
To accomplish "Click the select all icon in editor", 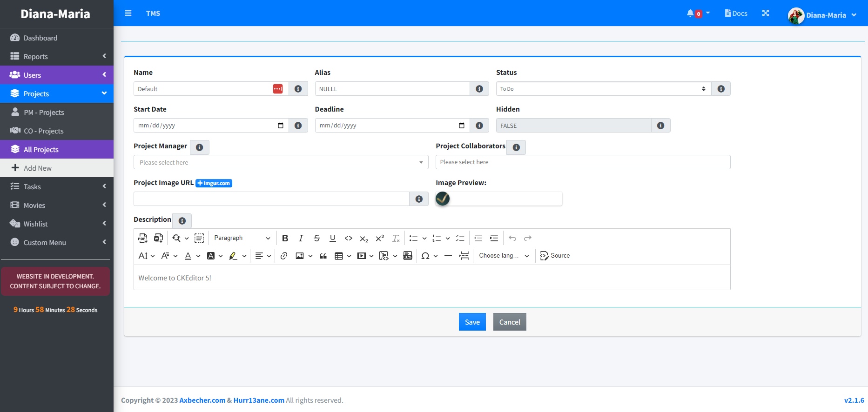I will click(199, 238).
